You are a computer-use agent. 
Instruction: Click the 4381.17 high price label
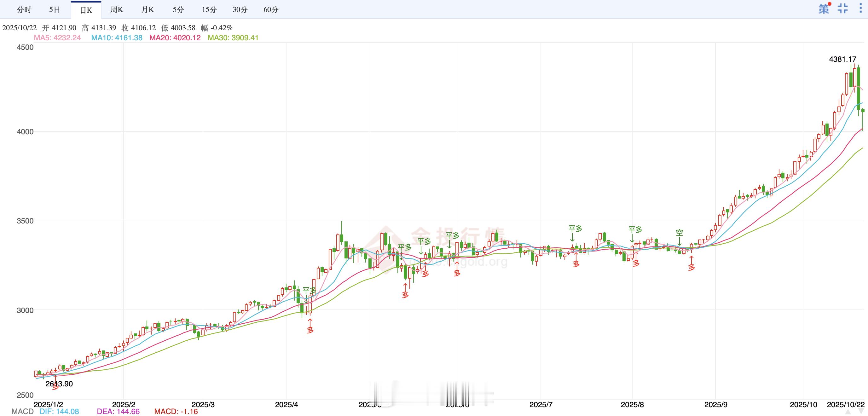[x=842, y=59]
